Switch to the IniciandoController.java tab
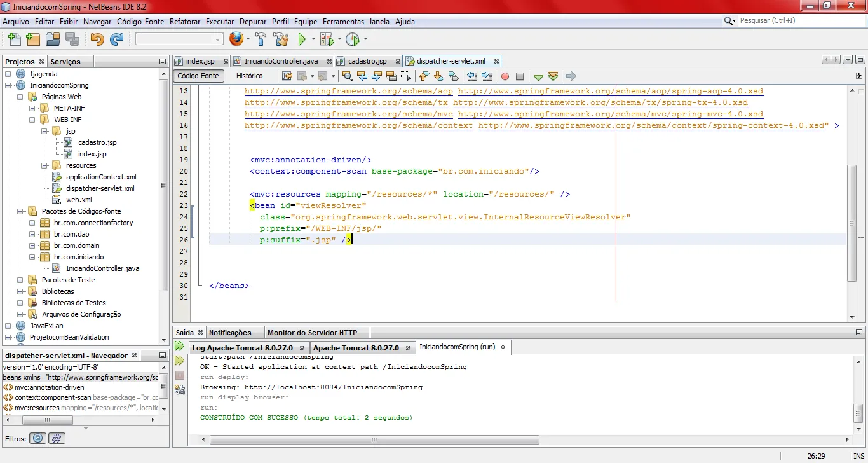 281,61
